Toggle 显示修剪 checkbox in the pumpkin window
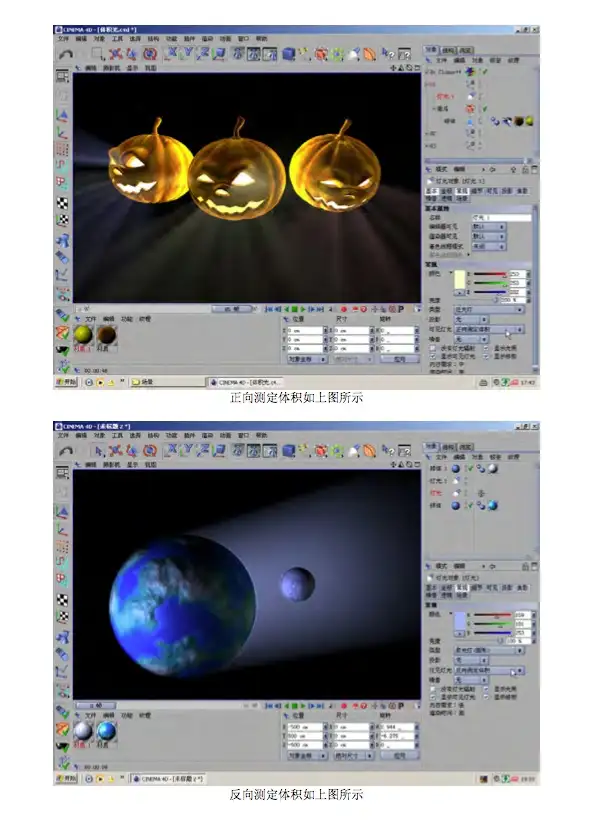The image size is (595, 838). (486, 356)
